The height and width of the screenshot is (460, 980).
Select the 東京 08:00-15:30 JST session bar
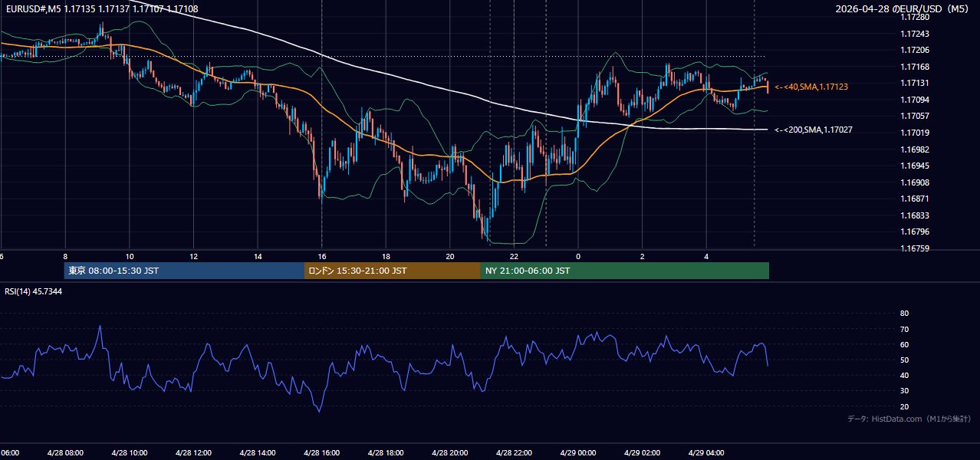tap(185, 271)
